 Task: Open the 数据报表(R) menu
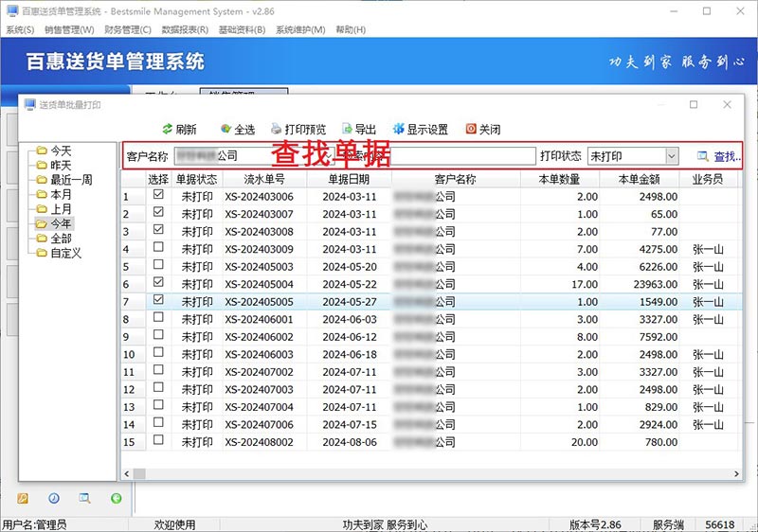click(x=185, y=30)
